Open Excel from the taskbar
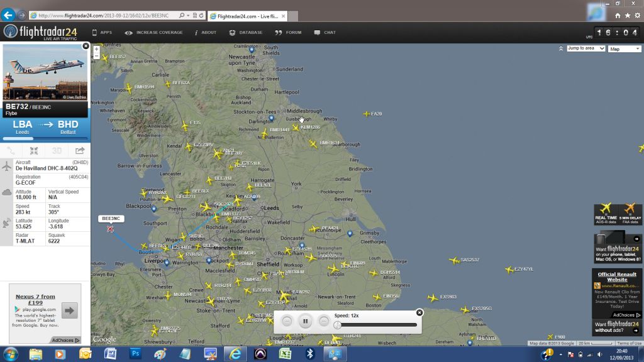The image size is (644, 362). [x=285, y=353]
